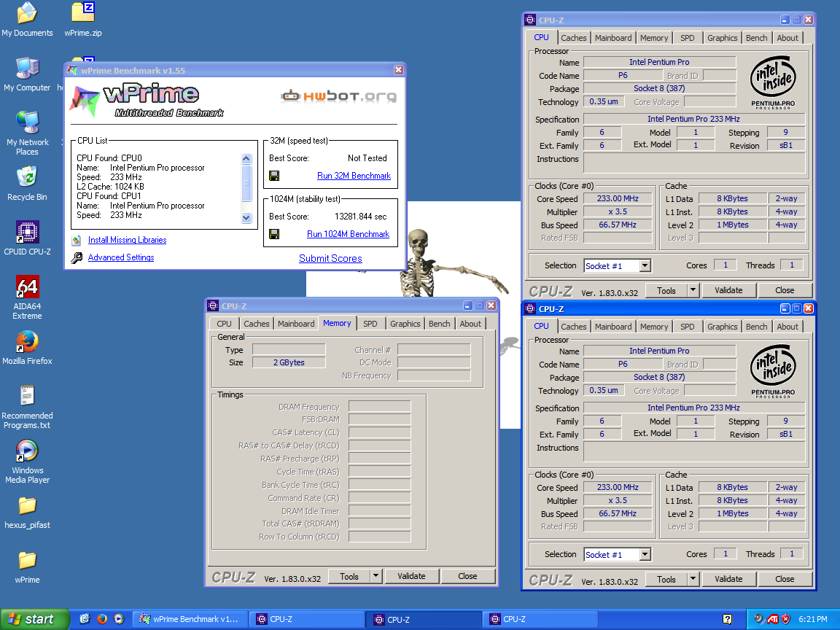Click HWBOT.org logo in wPrime

[x=340, y=96]
